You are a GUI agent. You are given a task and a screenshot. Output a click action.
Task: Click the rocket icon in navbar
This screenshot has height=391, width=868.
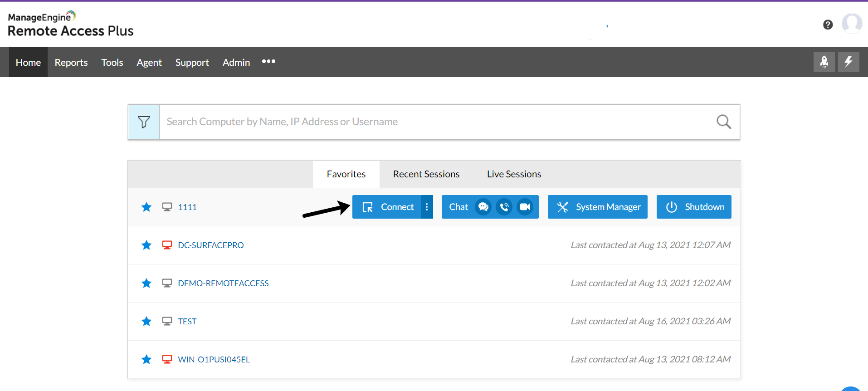824,62
